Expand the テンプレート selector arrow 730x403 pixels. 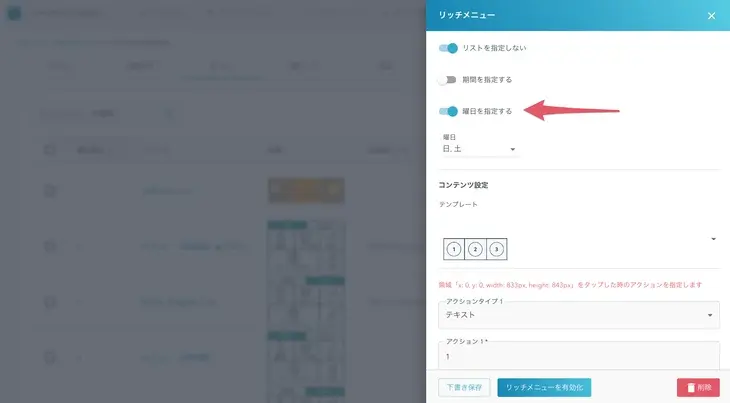pos(713,239)
